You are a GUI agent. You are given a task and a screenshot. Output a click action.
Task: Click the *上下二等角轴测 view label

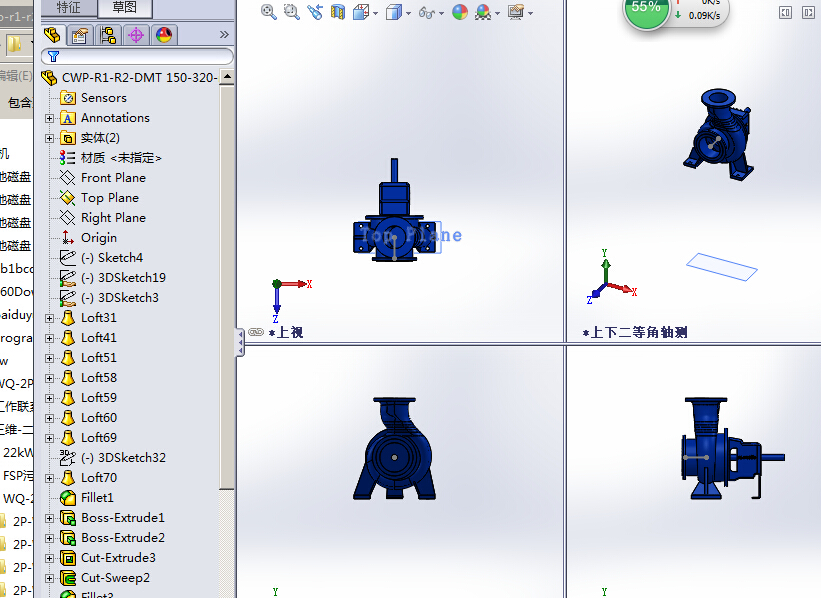coord(635,333)
